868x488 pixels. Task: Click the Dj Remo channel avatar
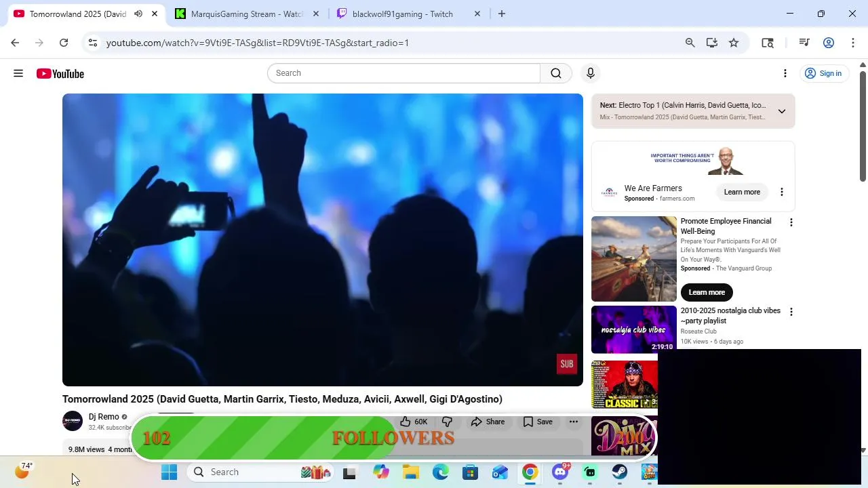73,421
